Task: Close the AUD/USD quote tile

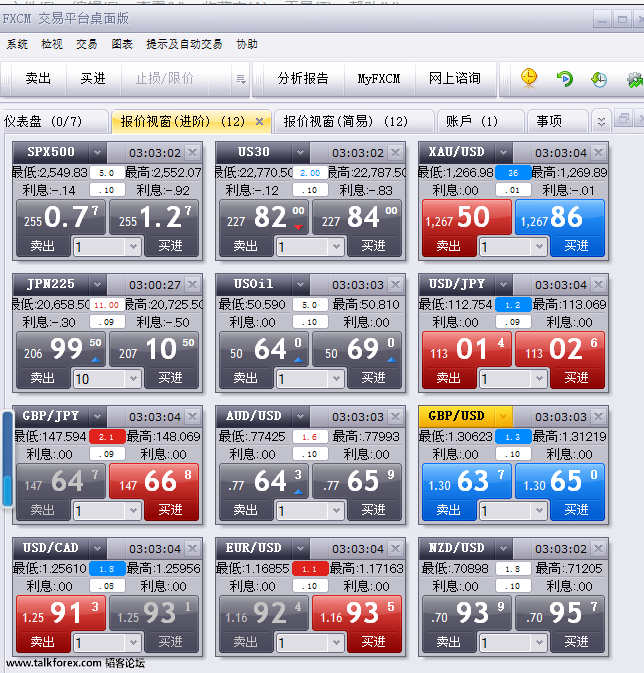Action: point(395,416)
